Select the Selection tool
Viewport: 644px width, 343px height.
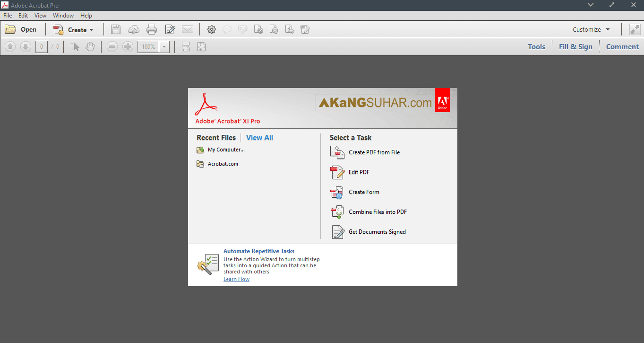pos(74,46)
